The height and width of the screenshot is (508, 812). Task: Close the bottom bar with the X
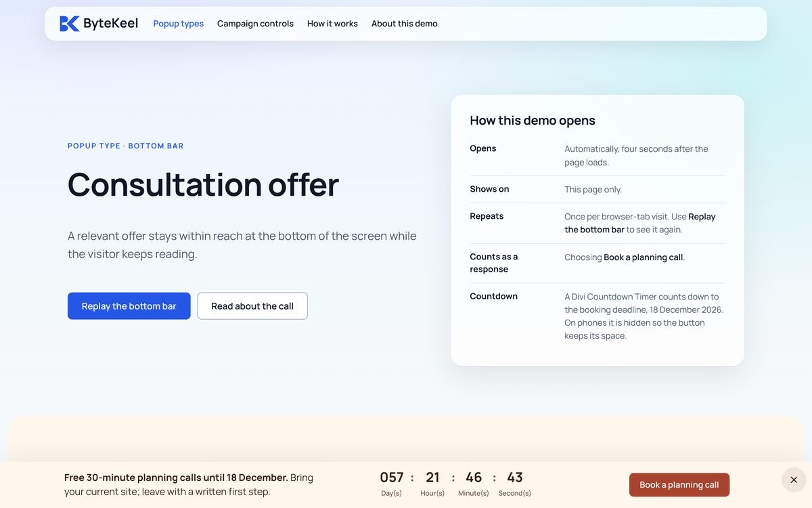(794, 480)
